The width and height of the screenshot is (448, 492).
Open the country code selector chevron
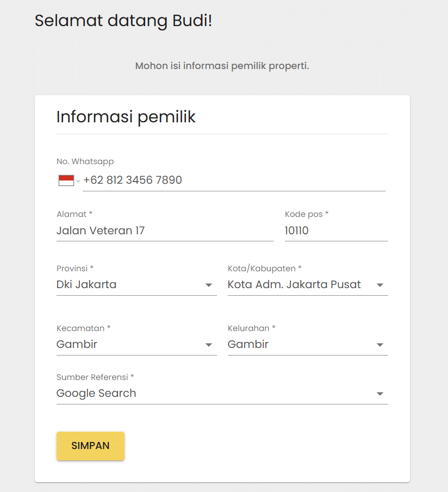78,181
